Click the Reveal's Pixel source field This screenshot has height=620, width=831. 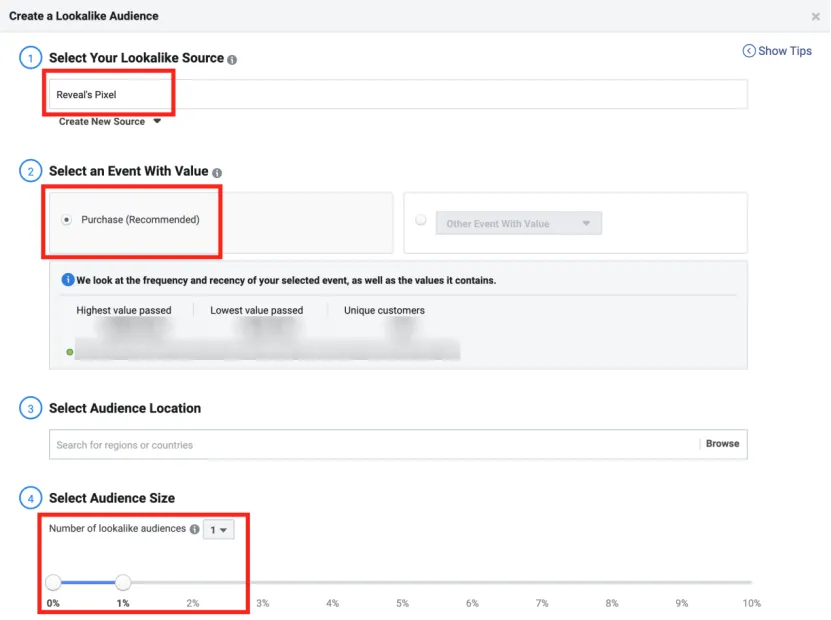(398, 94)
